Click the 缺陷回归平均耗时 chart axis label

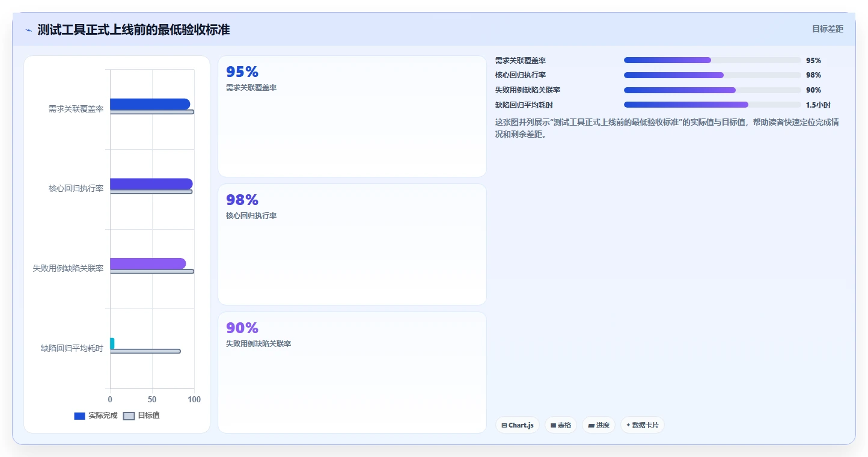pos(72,348)
